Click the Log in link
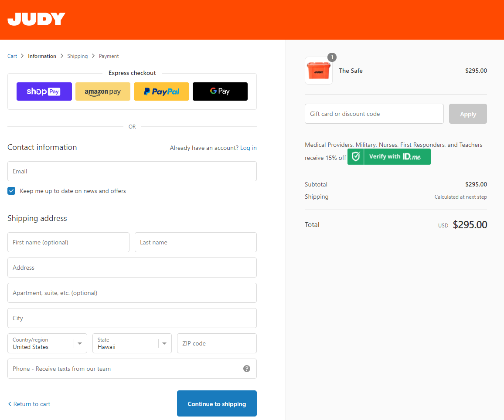Viewport: 504px width, 420px height. click(249, 148)
